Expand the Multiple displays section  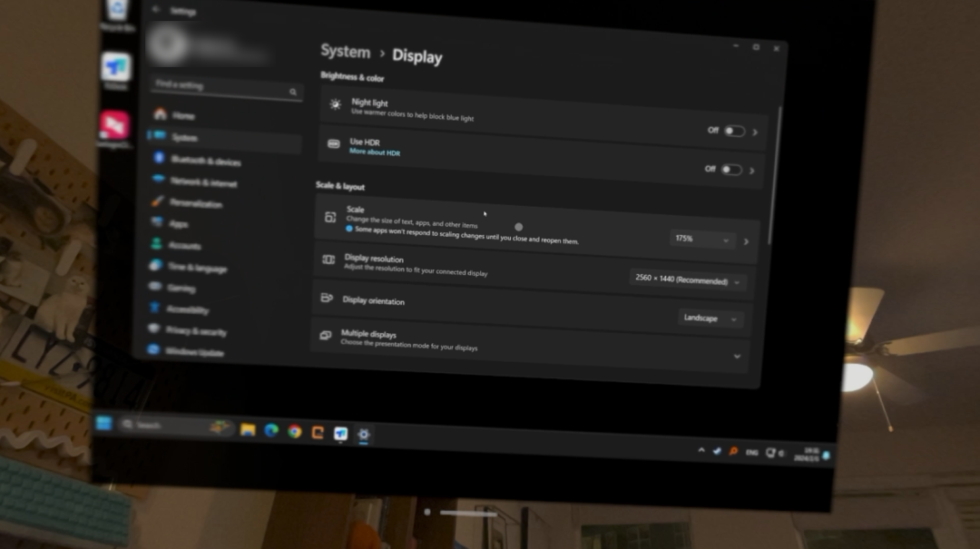[737, 356]
